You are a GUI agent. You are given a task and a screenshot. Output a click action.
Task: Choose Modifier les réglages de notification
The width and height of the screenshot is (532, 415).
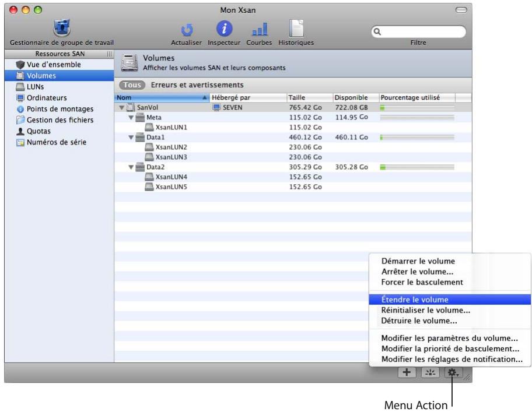(x=450, y=359)
